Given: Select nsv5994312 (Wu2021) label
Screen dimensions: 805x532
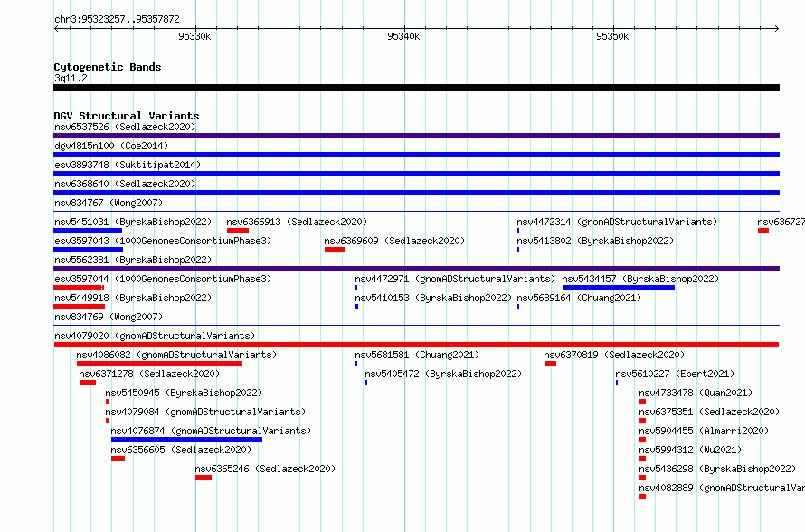Looking at the screenshot, I should pos(690,450).
